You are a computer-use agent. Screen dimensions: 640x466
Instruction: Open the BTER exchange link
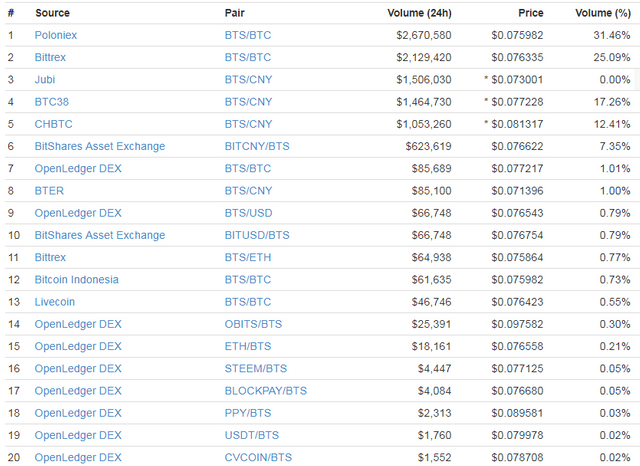coord(49,191)
